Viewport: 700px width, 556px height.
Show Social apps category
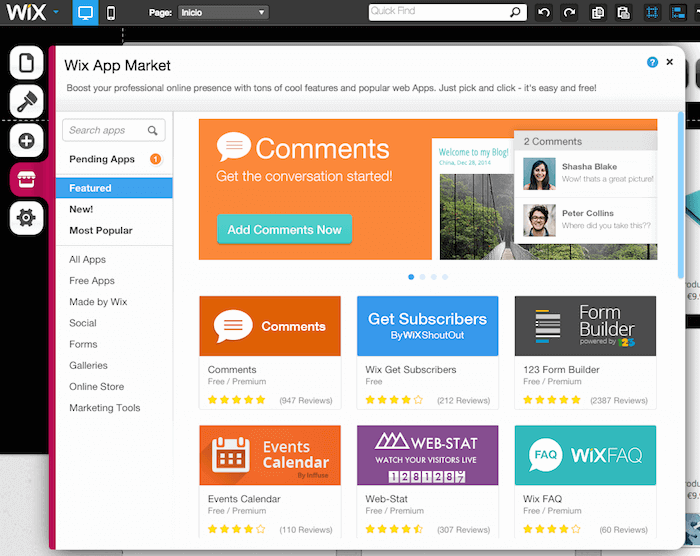click(83, 323)
